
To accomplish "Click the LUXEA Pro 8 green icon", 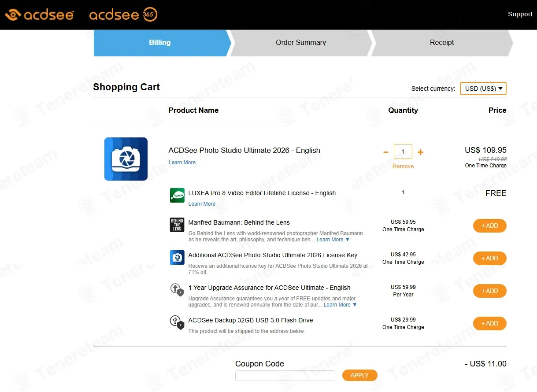I will tap(177, 195).
